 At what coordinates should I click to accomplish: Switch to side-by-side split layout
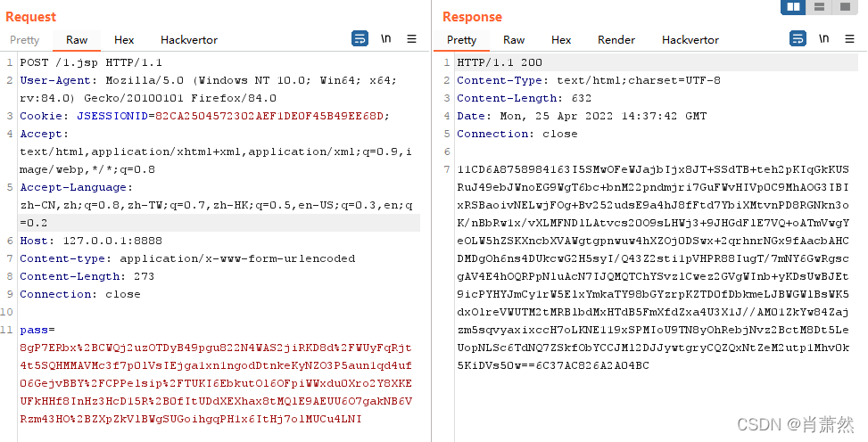(x=792, y=7)
